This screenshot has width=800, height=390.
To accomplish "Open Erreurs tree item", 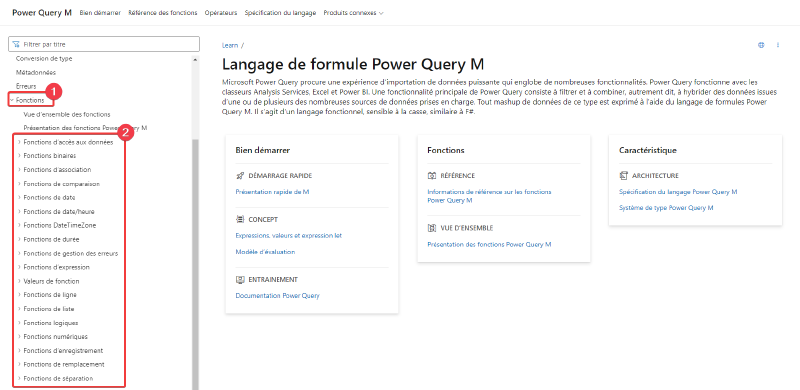I will (x=26, y=87).
